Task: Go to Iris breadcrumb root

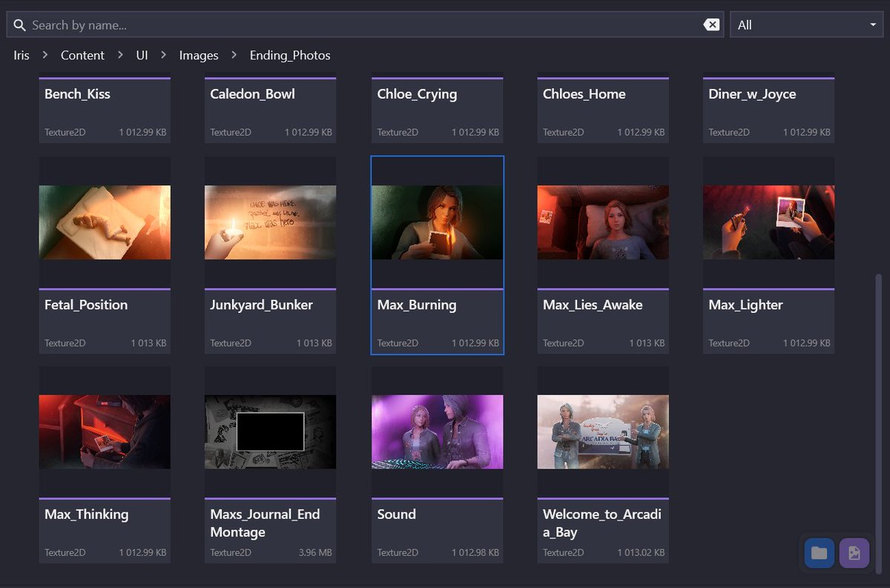Action: pos(22,56)
